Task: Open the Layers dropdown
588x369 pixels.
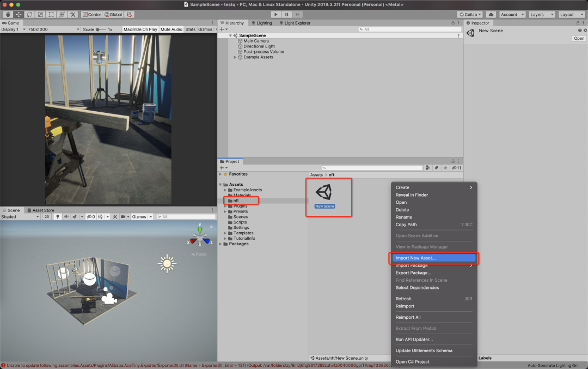Action: (542, 15)
